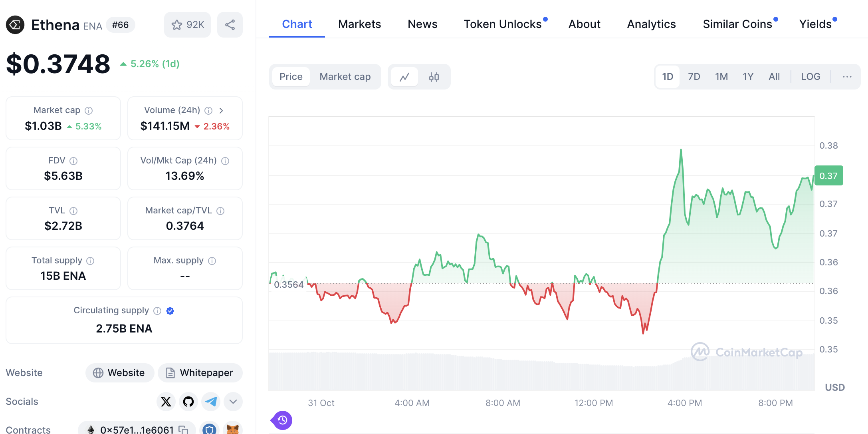Viewport: 868px width, 434px height.
Task: Click the 5.26% (1d) change text
Action: 155,64
